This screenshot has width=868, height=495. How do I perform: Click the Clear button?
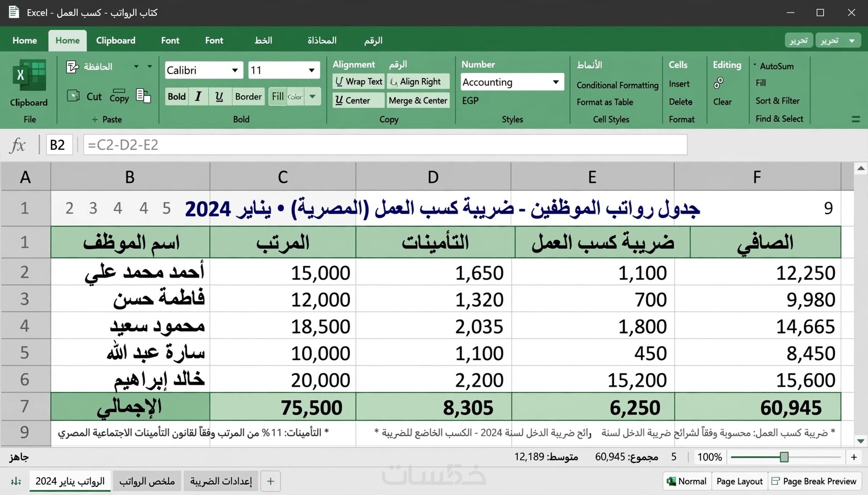(x=722, y=102)
